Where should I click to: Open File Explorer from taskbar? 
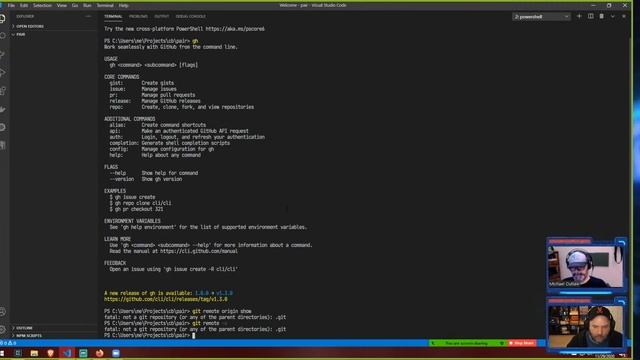click(x=34, y=353)
